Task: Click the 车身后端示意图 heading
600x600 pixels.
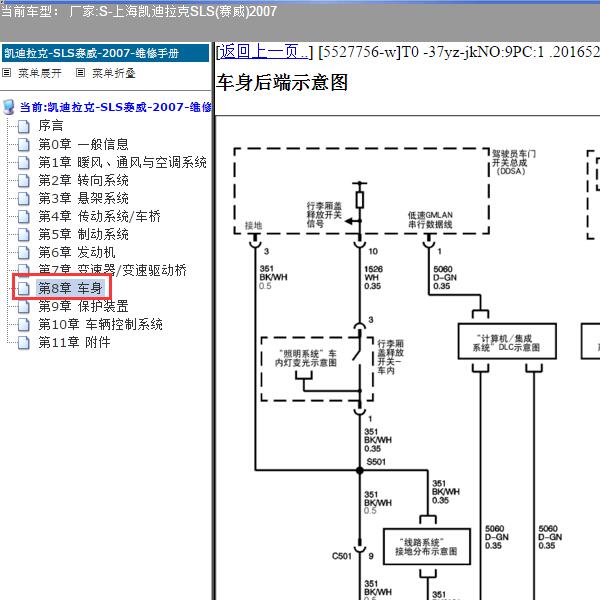Action: coord(282,83)
